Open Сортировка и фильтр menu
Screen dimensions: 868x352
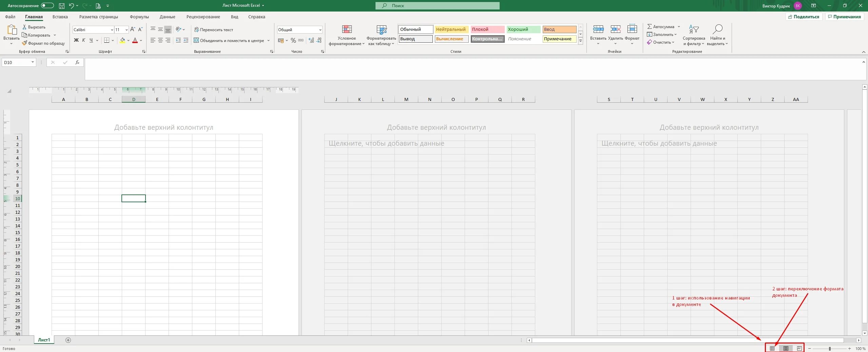[694, 35]
